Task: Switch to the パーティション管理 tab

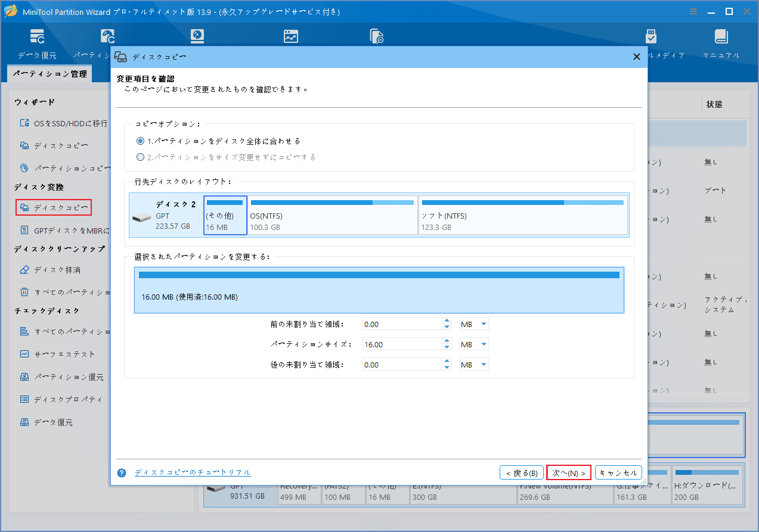Action: 50,74
